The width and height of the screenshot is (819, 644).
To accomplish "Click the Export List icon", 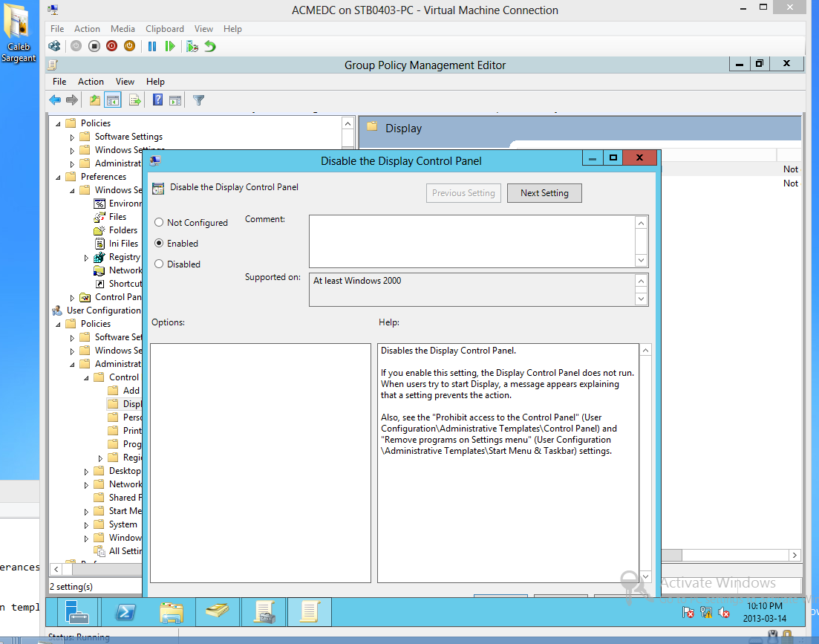I will pos(134,100).
